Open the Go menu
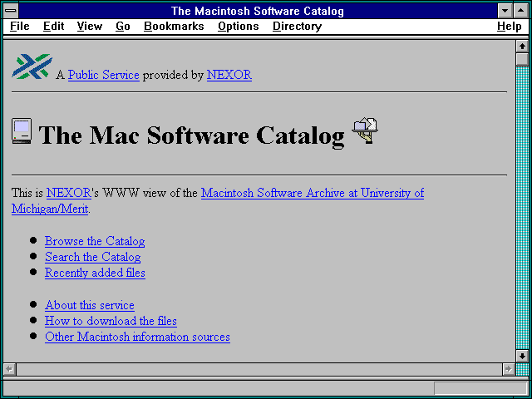Viewport: 532px width, 399px height. click(123, 26)
